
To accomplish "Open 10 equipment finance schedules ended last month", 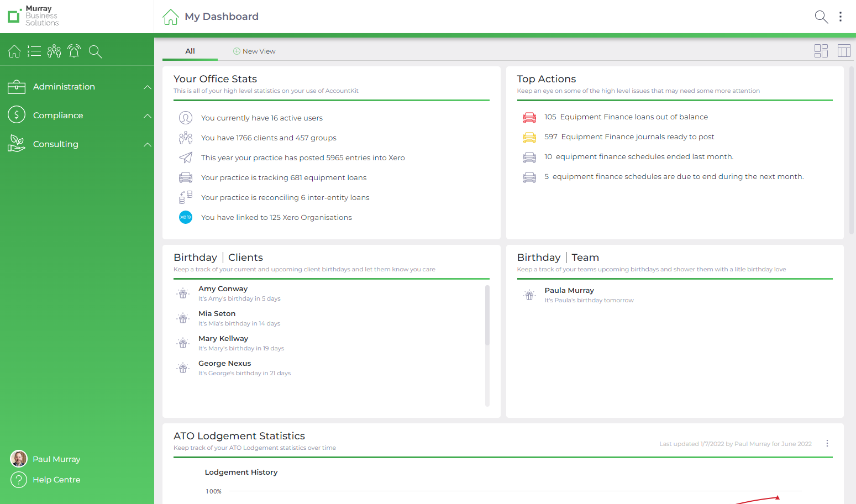I will (639, 156).
